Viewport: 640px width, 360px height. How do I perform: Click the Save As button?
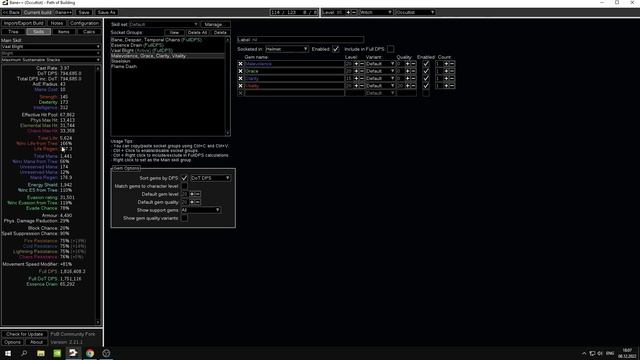106,12
